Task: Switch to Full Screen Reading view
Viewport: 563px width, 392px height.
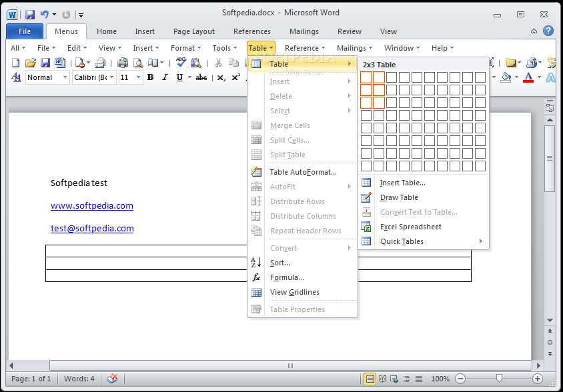Action: pos(383,379)
